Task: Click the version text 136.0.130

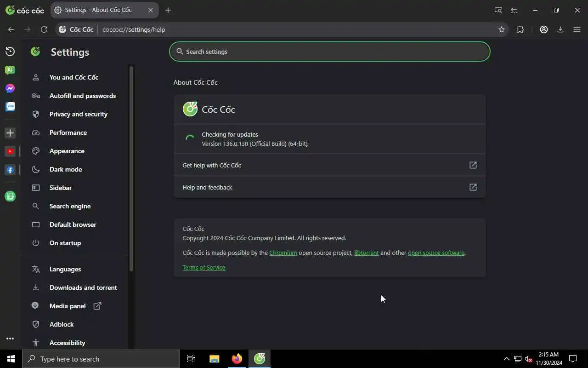Action: pos(254,144)
